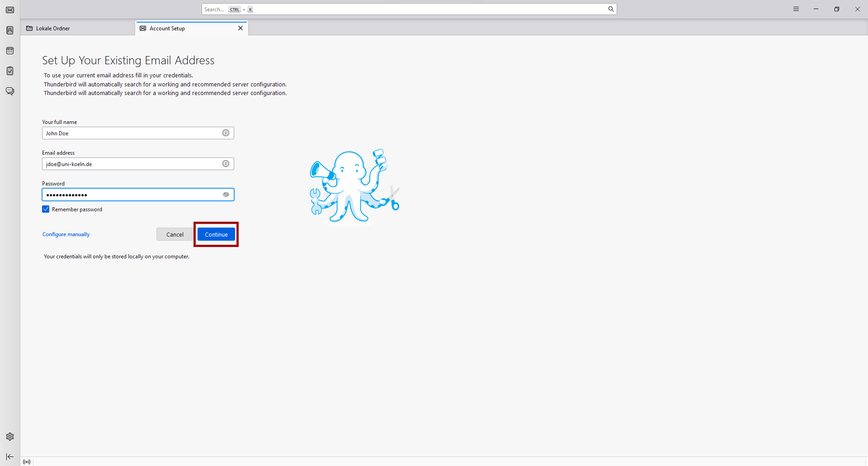Image resolution: width=868 pixels, height=466 pixels.
Task: Close the Thunderbird window
Action: tap(857, 9)
